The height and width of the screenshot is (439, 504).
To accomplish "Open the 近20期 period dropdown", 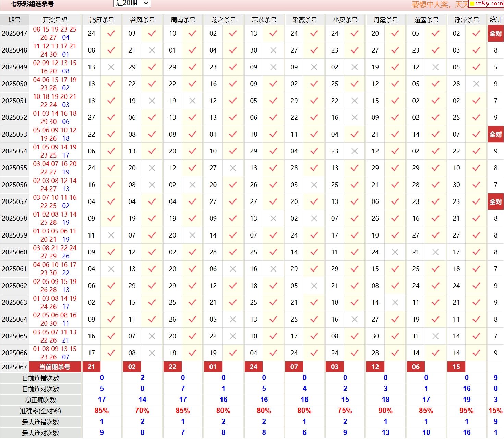I will point(132,3).
